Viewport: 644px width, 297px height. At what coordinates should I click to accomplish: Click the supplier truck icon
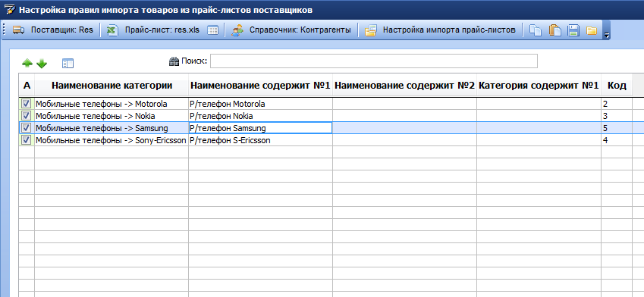[18, 30]
